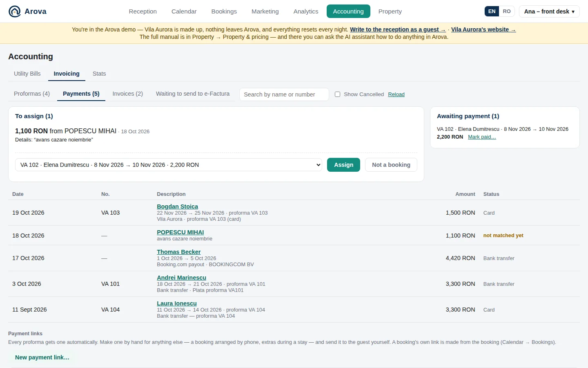588x368 pixels.
Task: Select the Accounting nav item
Action: (x=348, y=11)
